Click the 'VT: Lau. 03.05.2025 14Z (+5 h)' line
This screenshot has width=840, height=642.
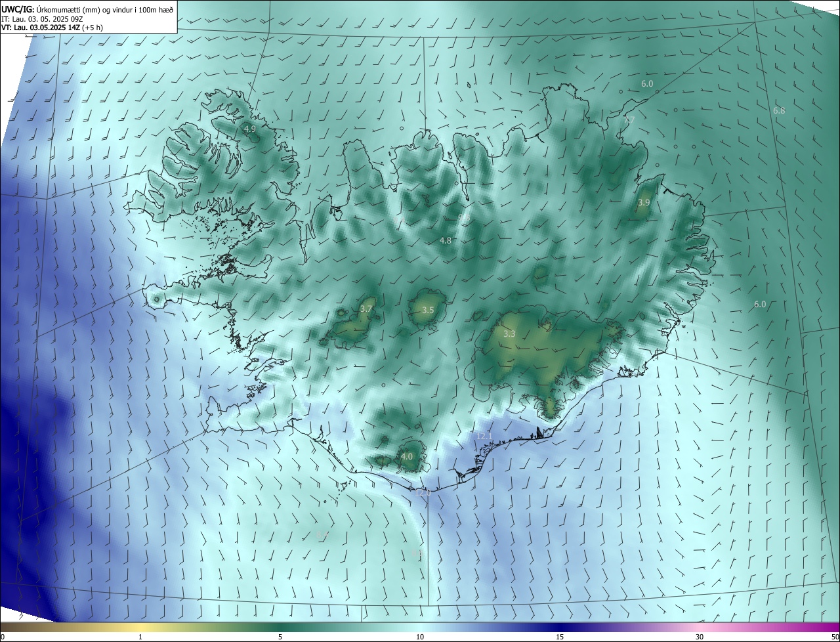coord(52,28)
